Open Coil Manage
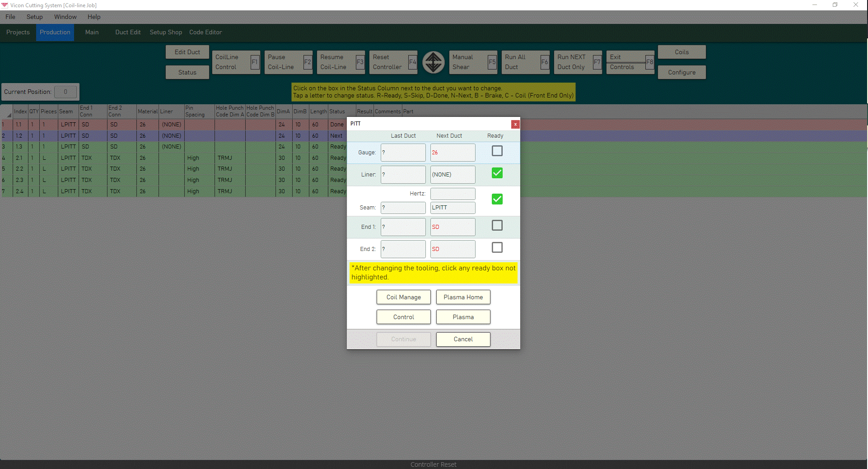The height and width of the screenshot is (469, 868). pyautogui.click(x=403, y=297)
